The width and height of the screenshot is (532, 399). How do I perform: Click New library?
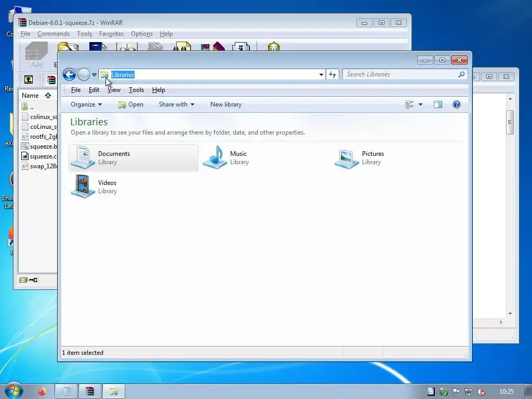tap(225, 104)
